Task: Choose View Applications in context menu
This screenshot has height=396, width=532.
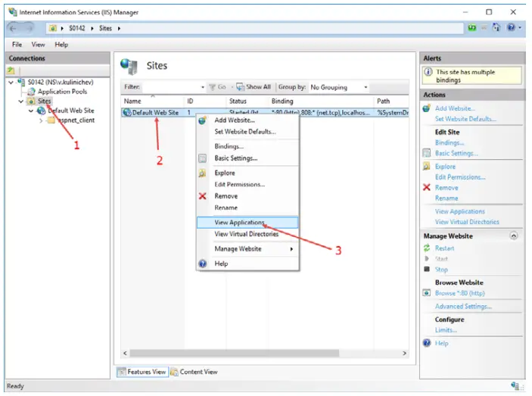Action: click(x=247, y=223)
